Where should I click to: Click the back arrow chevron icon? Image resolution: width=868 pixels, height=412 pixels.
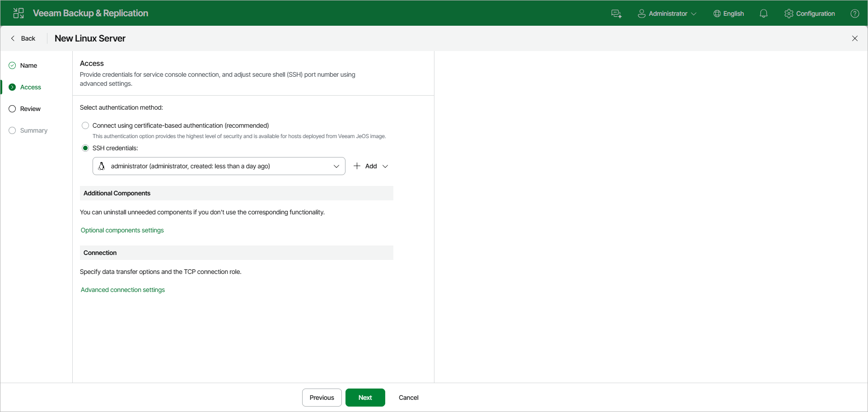tap(13, 38)
